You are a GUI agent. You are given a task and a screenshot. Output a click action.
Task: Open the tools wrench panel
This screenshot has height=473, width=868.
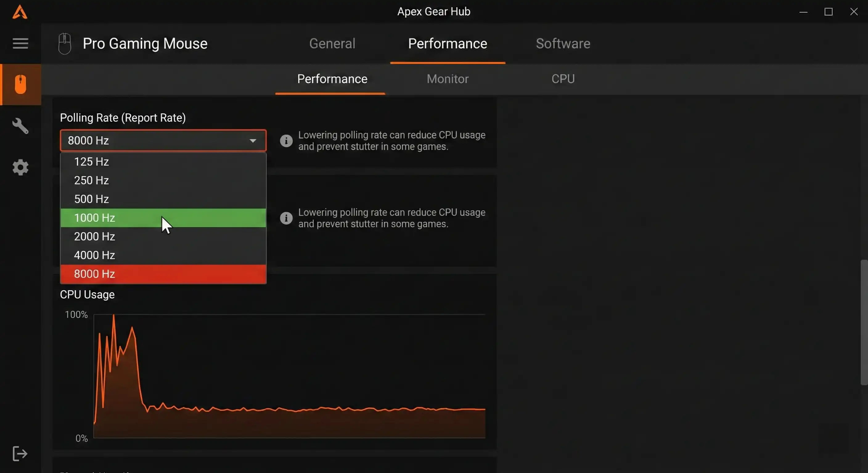pyautogui.click(x=20, y=126)
